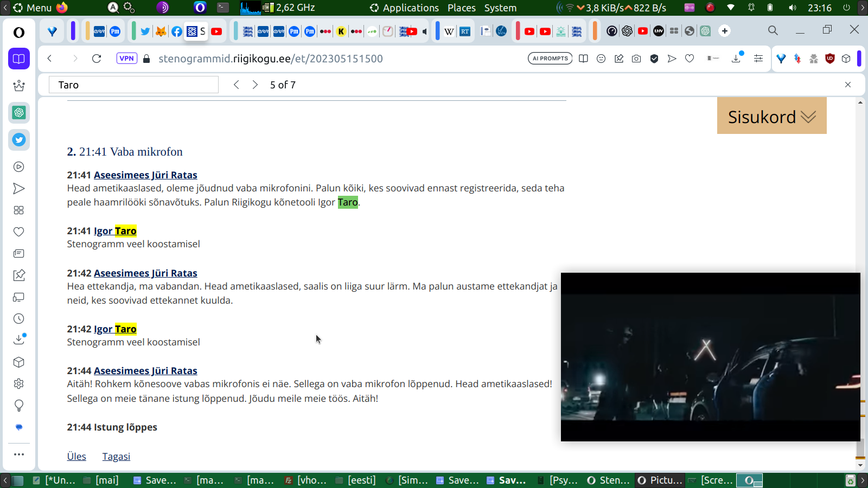Open ChatGPT in the Opera sidebar
This screenshot has width=868, height=488.
tap(19, 113)
